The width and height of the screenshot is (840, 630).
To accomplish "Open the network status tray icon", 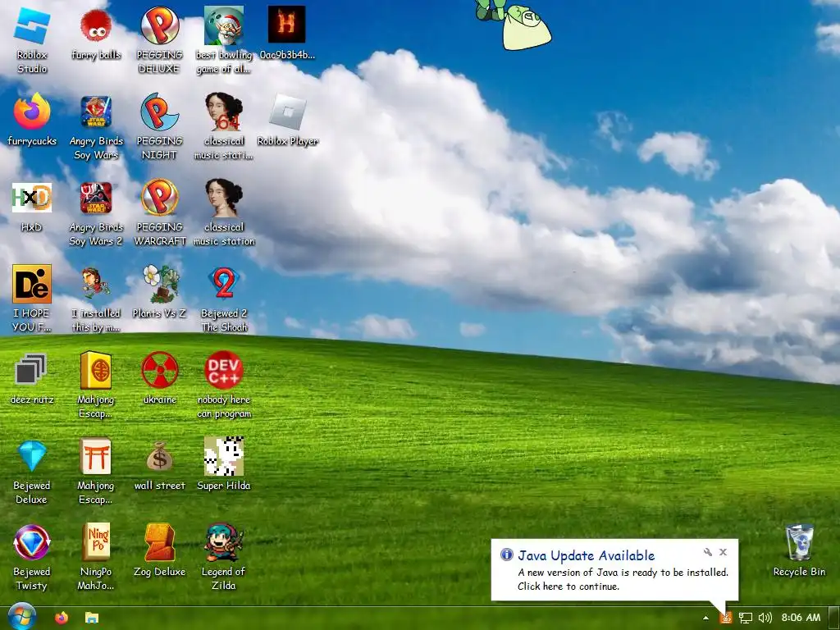I will 745,618.
